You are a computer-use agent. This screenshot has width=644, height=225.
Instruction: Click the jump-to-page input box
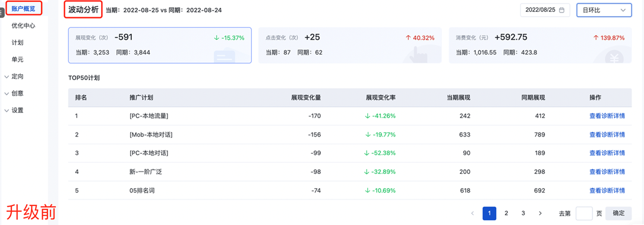(x=584, y=213)
